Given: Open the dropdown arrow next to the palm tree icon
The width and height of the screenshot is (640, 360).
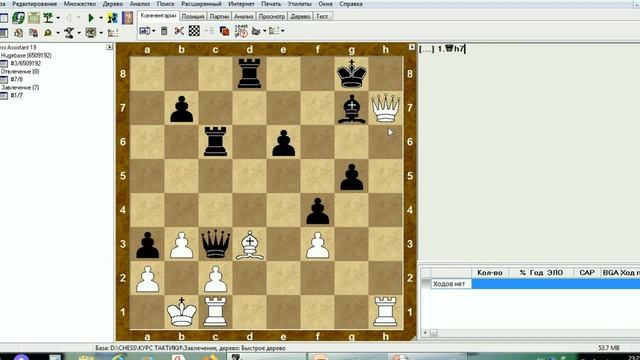Looking at the screenshot, I should point(58,18).
